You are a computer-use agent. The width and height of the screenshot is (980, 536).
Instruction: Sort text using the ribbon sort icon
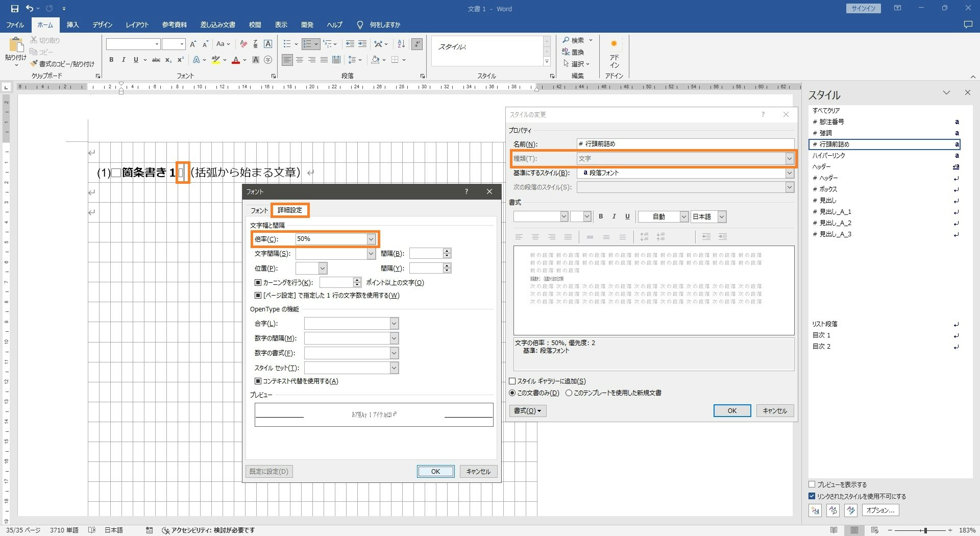(401, 44)
